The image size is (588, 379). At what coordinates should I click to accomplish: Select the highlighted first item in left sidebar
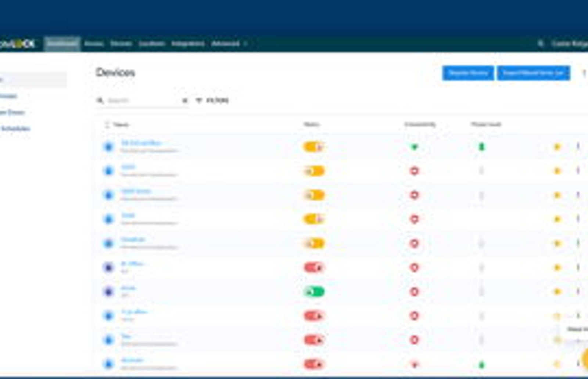33,79
